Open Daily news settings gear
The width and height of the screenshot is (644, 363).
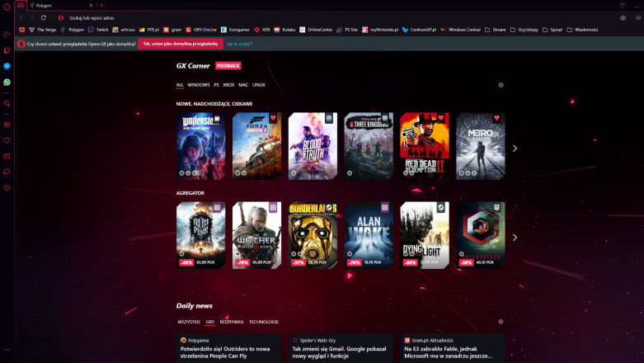[501, 322]
